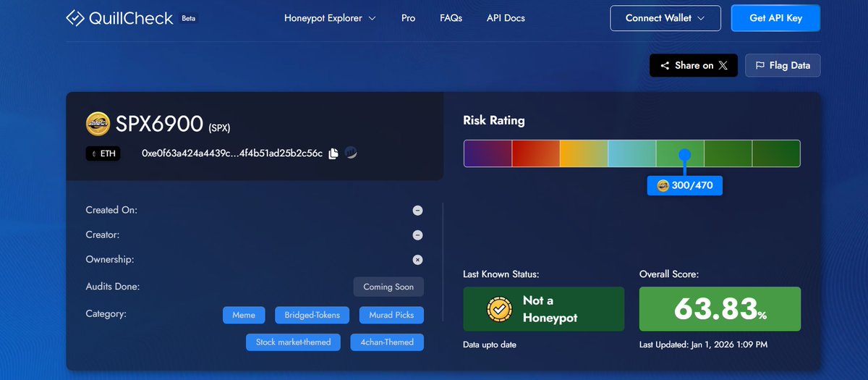Click the 300/470 score label
This screenshot has width=868, height=380.
[x=684, y=185]
